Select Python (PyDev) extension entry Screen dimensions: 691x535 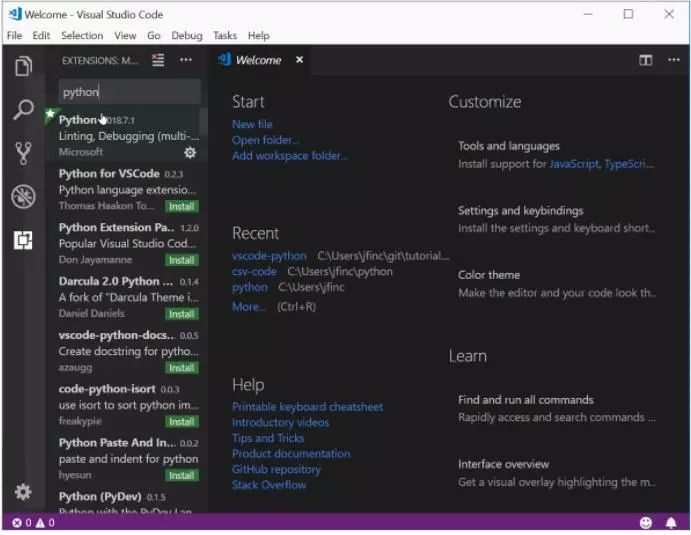[126, 501]
